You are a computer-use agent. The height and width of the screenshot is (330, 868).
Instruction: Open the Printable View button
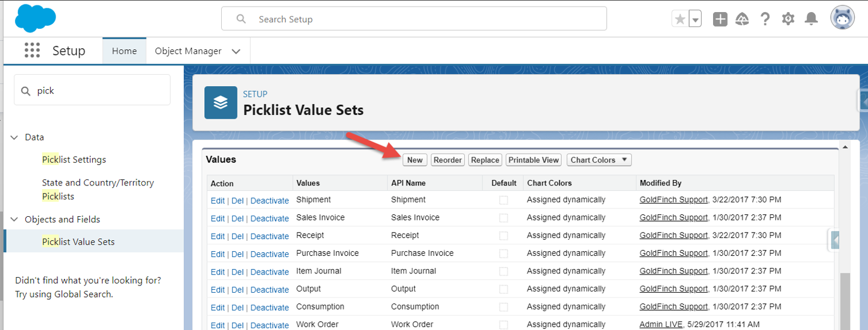pyautogui.click(x=533, y=160)
